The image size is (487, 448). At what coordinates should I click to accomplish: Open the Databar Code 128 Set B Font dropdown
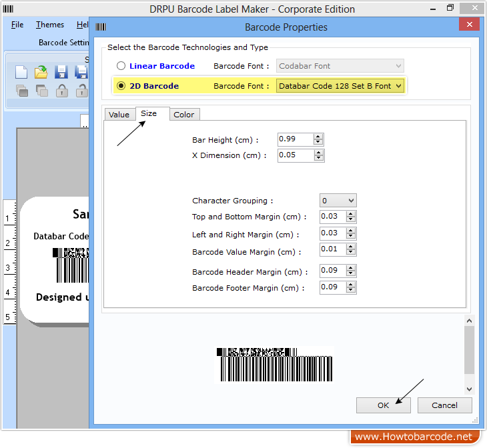coord(340,86)
